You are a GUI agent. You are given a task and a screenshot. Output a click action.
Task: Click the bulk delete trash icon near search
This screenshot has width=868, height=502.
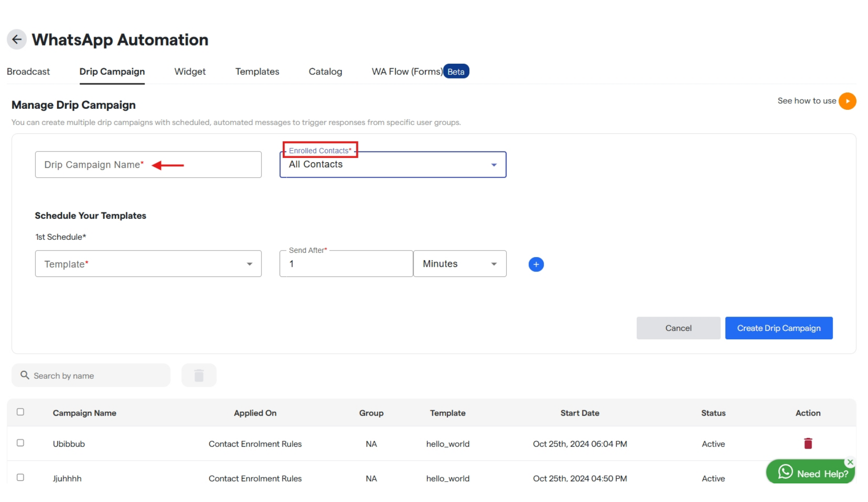199,376
